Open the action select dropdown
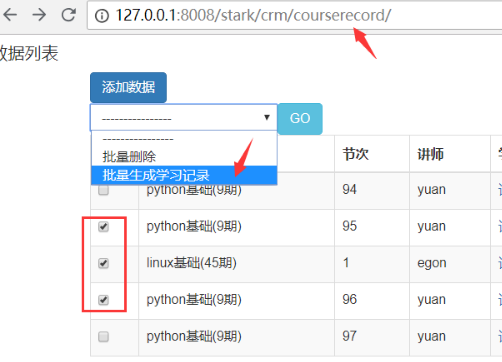This screenshot has width=502, height=362. coord(184,118)
